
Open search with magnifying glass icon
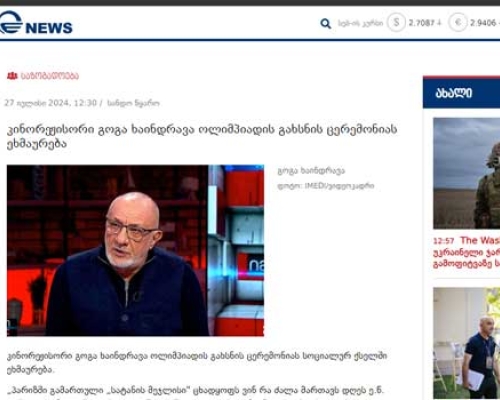[x=325, y=23]
